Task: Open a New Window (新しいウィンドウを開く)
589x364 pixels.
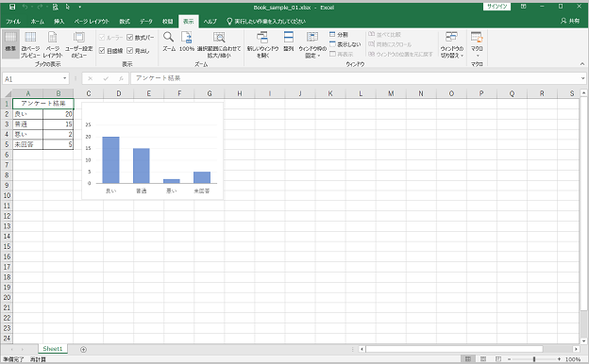Action: (262, 44)
